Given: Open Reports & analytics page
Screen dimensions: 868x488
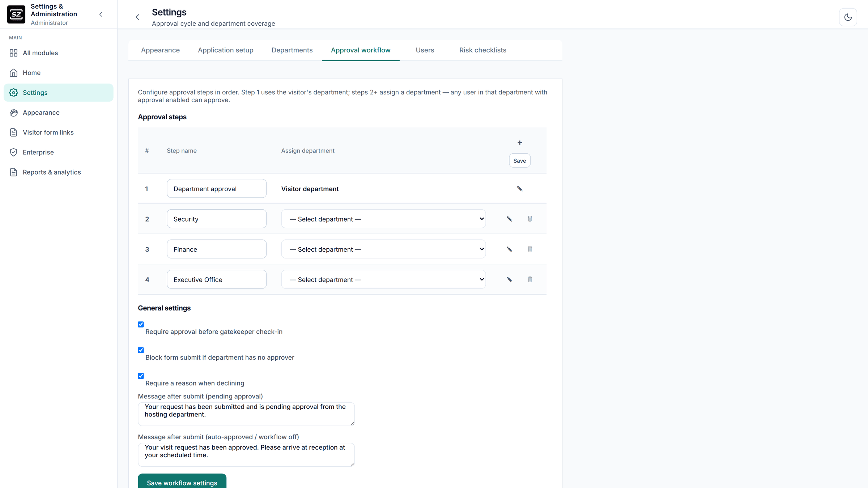Looking at the screenshot, I should [59, 172].
